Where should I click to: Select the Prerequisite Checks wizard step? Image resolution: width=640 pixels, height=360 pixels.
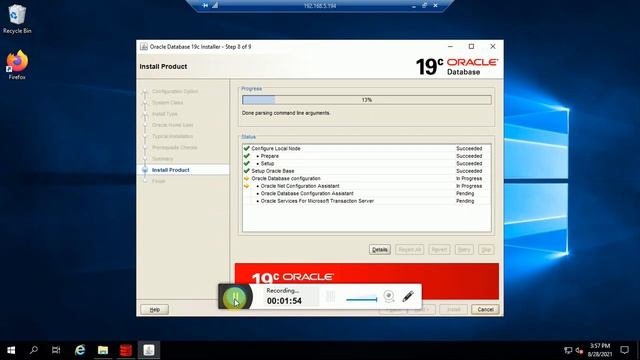pos(175,147)
